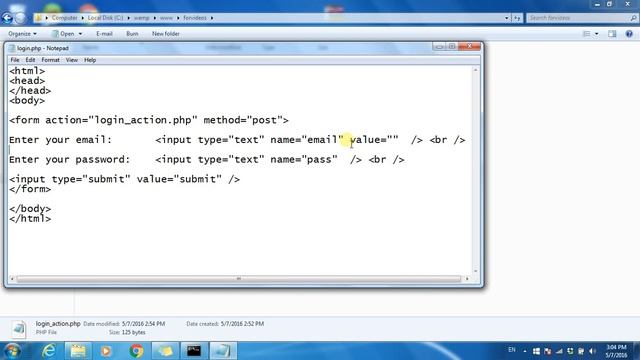Viewport: 640px width, 360px height.
Task: Click the Organize dropdown in Explorer
Action: (22, 34)
